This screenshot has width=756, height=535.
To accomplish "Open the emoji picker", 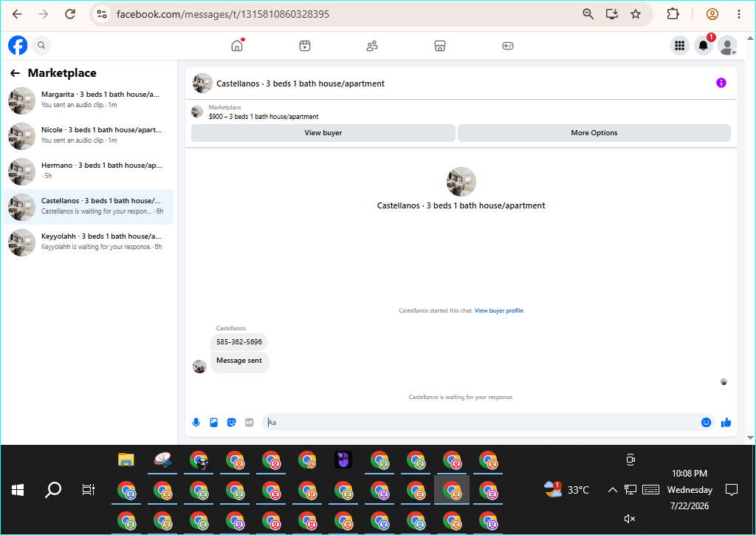I will [x=706, y=423].
